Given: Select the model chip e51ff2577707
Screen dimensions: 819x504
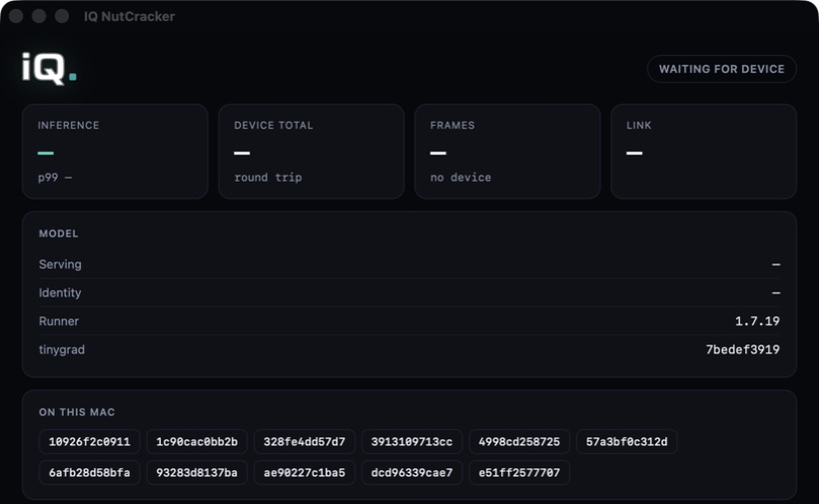Looking at the screenshot, I should point(519,473).
